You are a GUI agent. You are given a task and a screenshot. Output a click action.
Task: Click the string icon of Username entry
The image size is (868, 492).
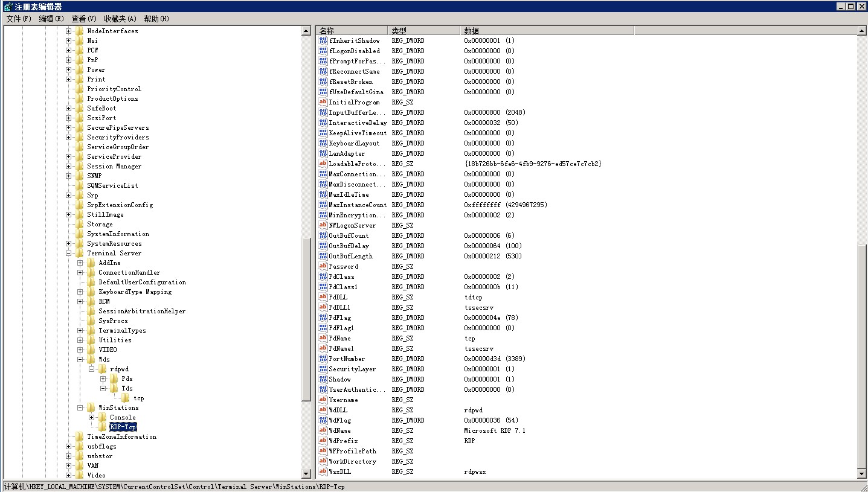[323, 400]
